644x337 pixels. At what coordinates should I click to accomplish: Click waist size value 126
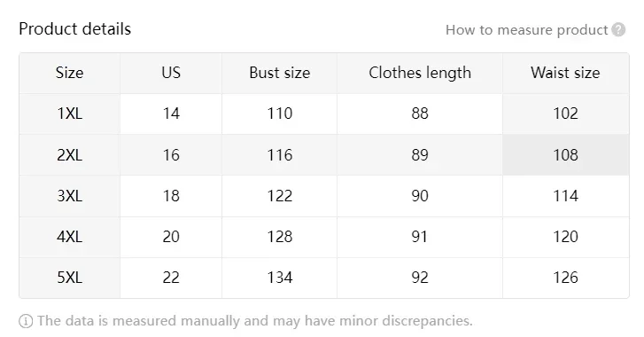click(x=565, y=278)
